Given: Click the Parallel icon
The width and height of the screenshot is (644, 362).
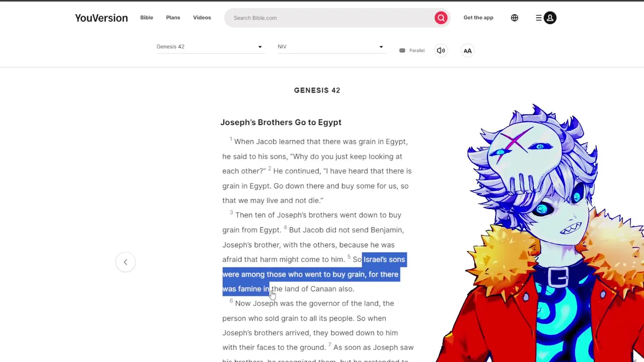Looking at the screenshot, I should point(402,50).
